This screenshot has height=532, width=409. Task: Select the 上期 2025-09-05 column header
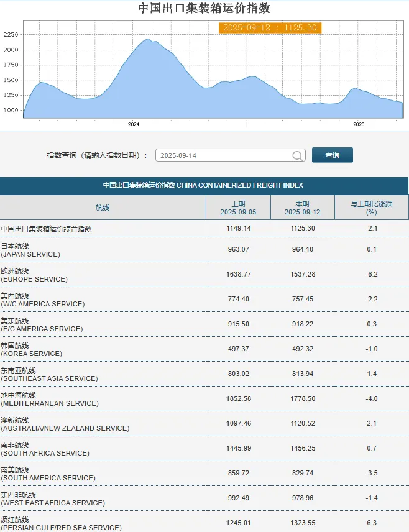click(x=238, y=208)
